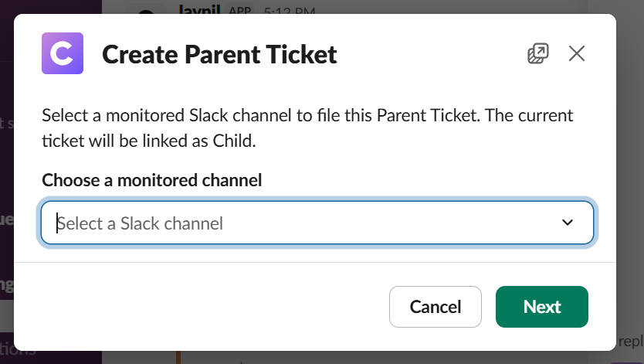Screen dimensions: 644x364
Task: Click the partially hidden 'repl' text bottom right
Action: (629, 341)
